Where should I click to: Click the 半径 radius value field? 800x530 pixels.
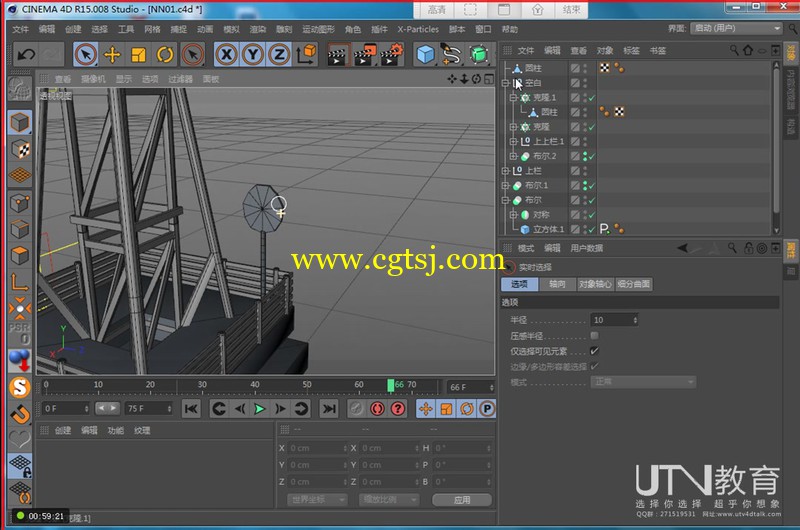pos(614,320)
